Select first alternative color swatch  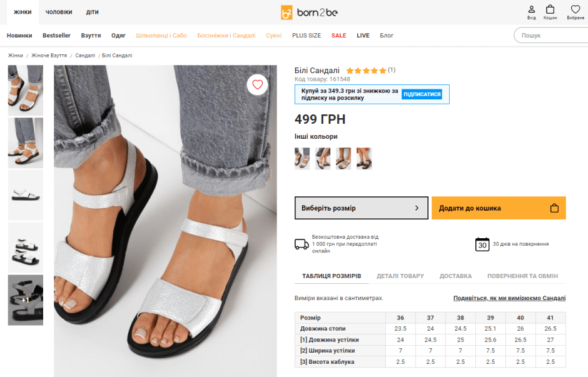click(302, 158)
